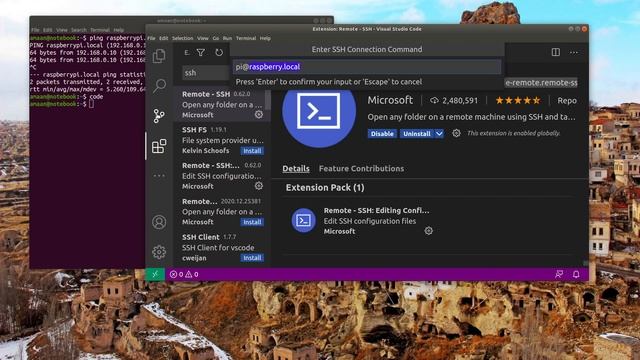This screenshot has width=640, height=360.
Task: Open the Repo link on extension page
Action: (x=567, y=100)
